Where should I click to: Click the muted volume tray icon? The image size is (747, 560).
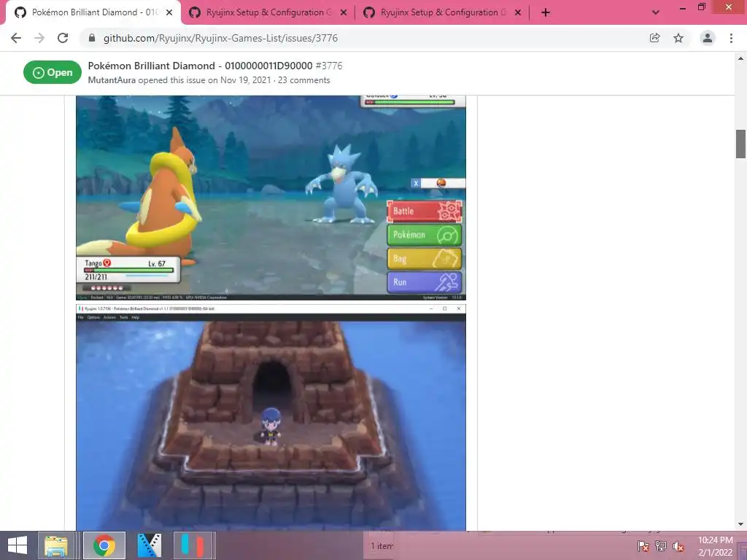[x=678, y=547]
